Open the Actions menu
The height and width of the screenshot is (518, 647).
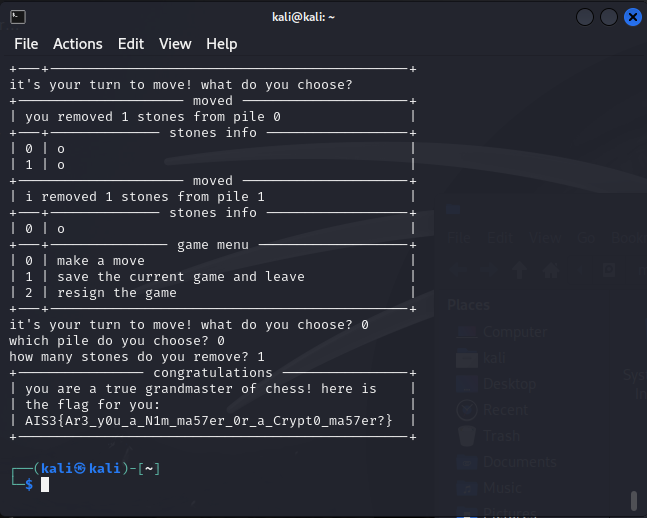pyautogui.click(x=78, y=44)
